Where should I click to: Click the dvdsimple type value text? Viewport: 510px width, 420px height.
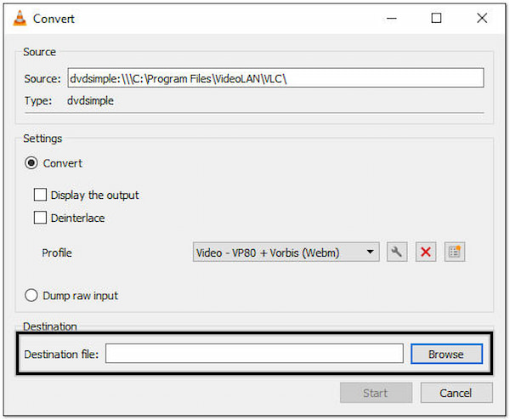click(x=90, y=101)
